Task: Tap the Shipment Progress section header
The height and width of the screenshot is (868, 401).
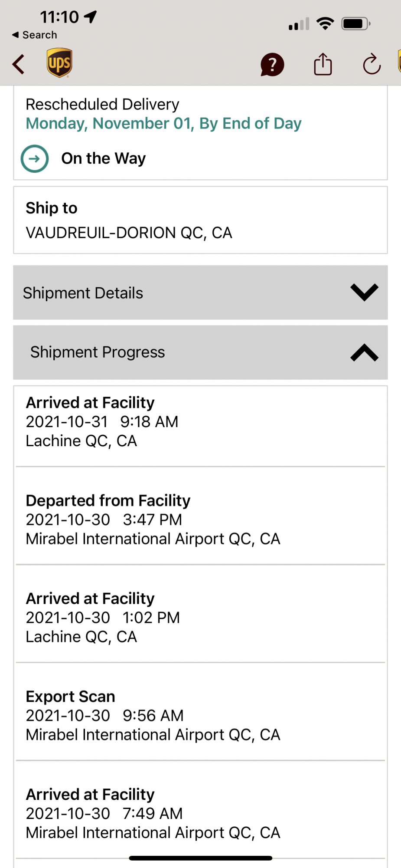Action: coord(200,352)
